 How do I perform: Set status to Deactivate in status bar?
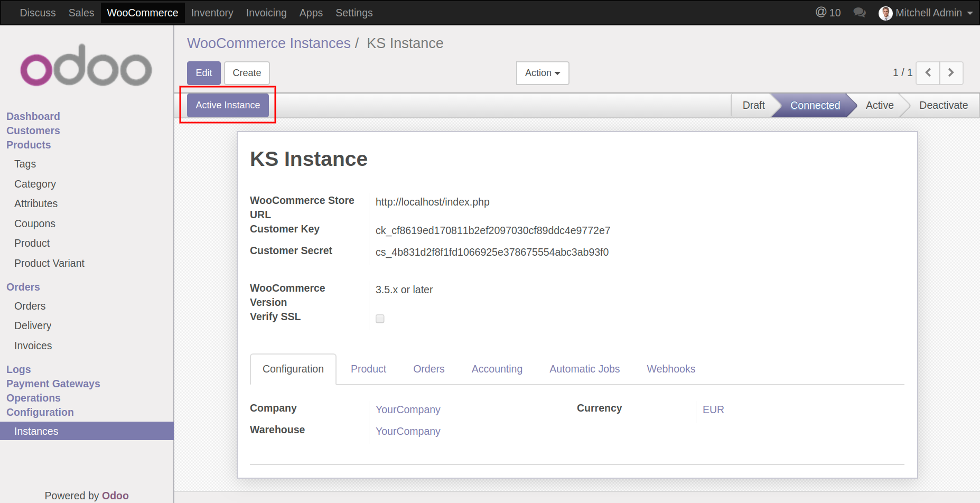click(943, 105)
